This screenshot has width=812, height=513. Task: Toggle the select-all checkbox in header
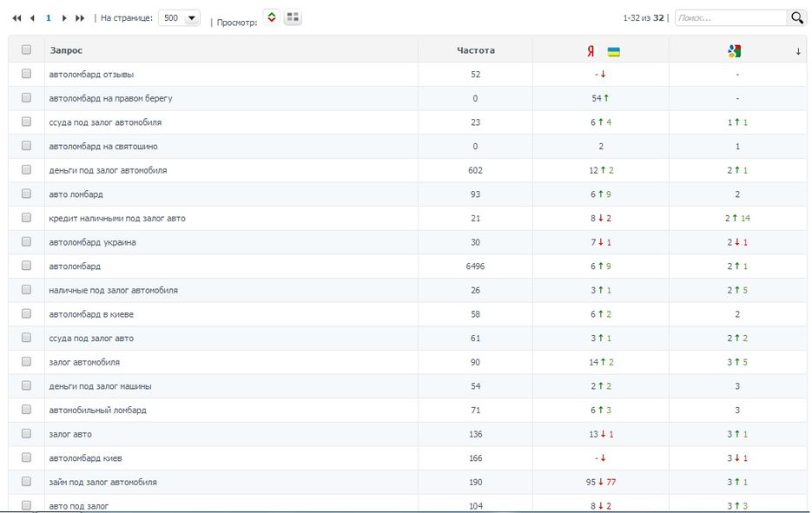[x=26, y=50]
